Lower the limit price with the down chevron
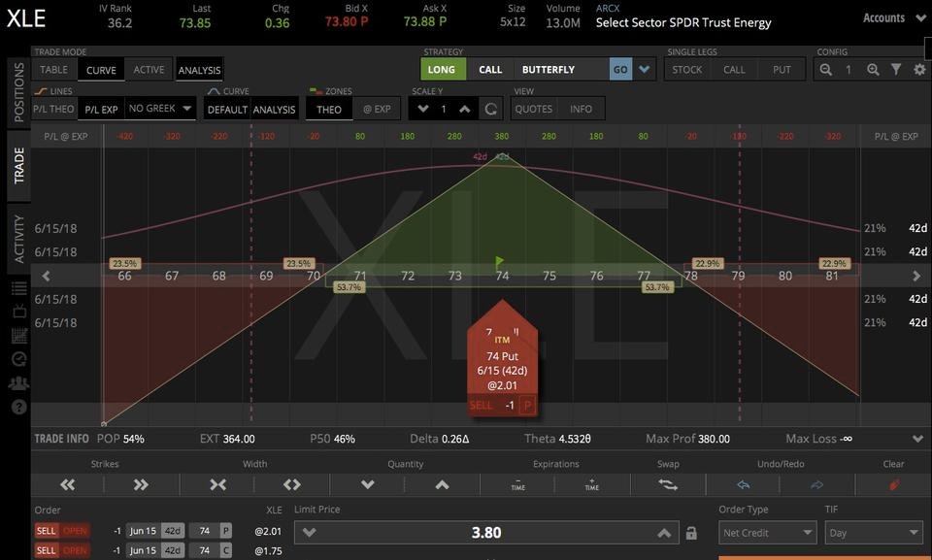The image size is (932, 560). (x=309, y=533)
